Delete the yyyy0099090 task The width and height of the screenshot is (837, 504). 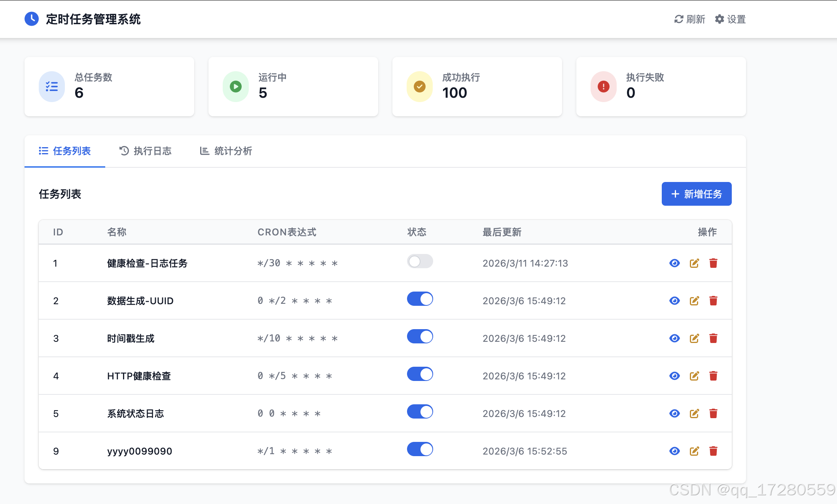[x=713, y=451]
